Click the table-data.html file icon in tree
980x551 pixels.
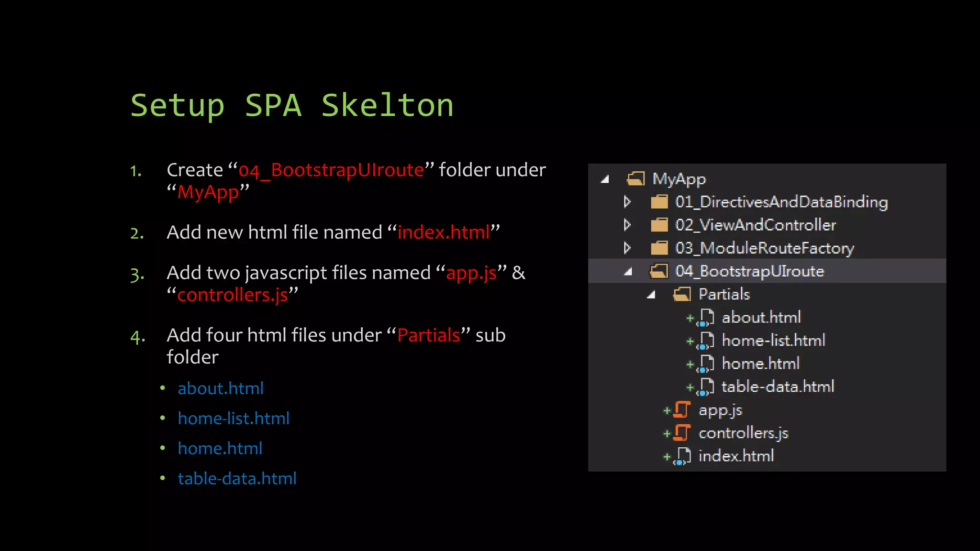pos(706,387)
